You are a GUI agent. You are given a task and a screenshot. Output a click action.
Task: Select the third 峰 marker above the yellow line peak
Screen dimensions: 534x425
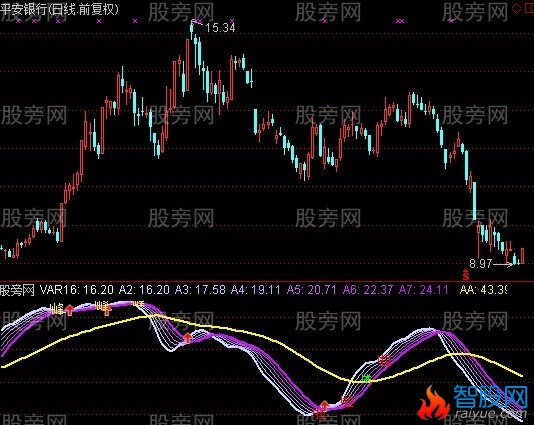coord(138,303)
